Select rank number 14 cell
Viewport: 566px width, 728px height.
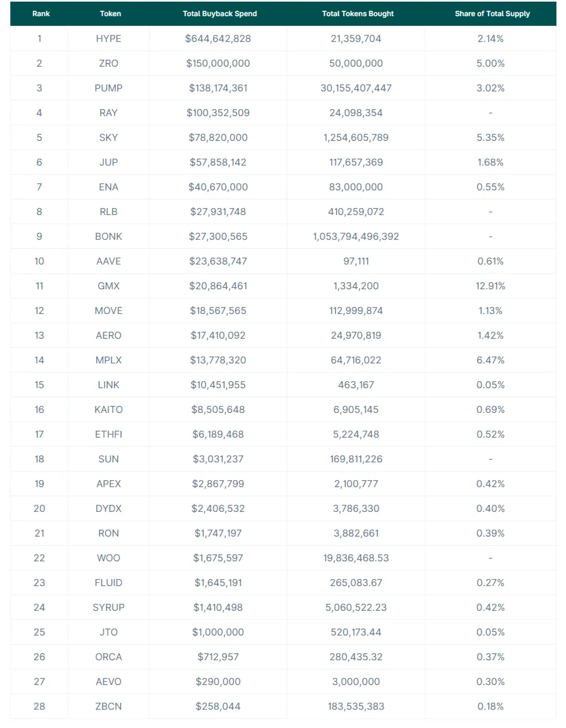click(39, 360)
